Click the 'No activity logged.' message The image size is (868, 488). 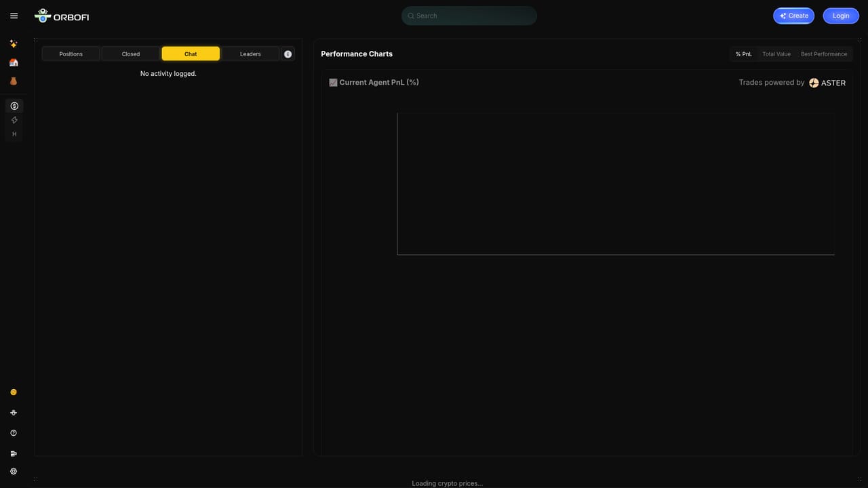[x=168, y=73]
